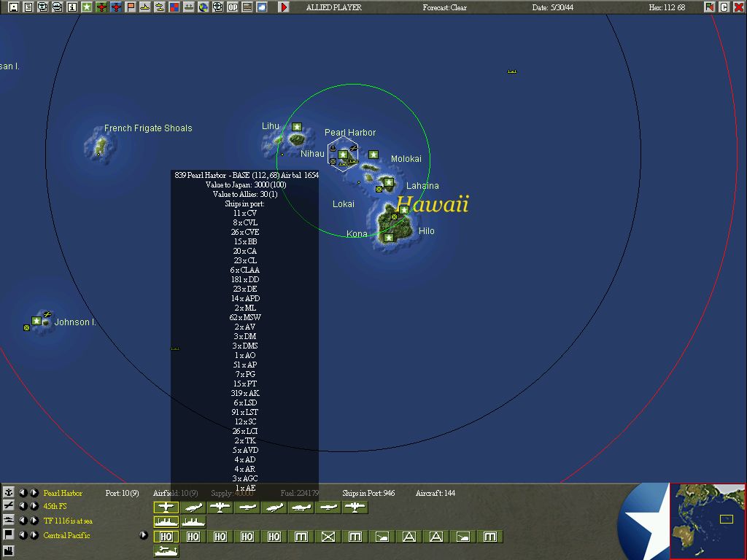
Task: Click the green star bases icon in toolbar
Action: click(87, 7)
